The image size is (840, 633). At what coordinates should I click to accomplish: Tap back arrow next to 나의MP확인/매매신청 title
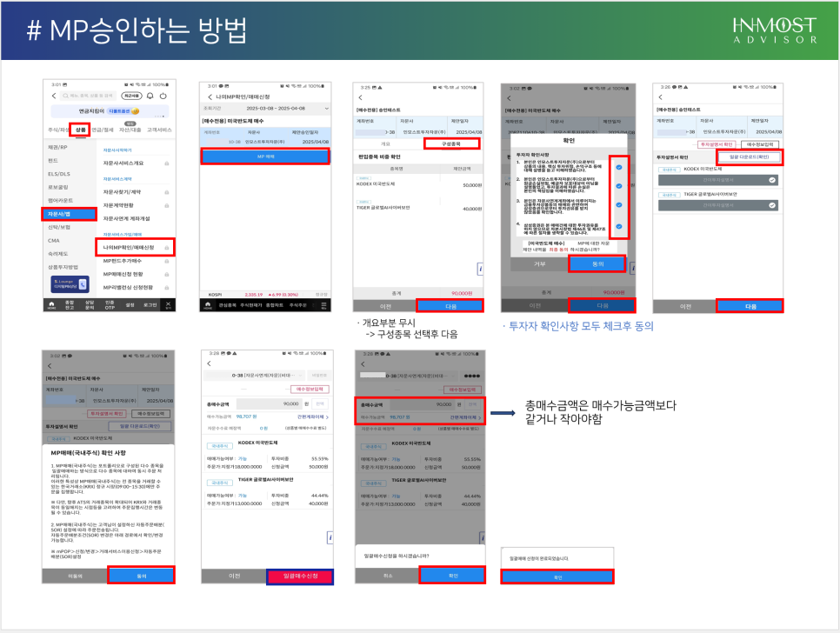210,97
